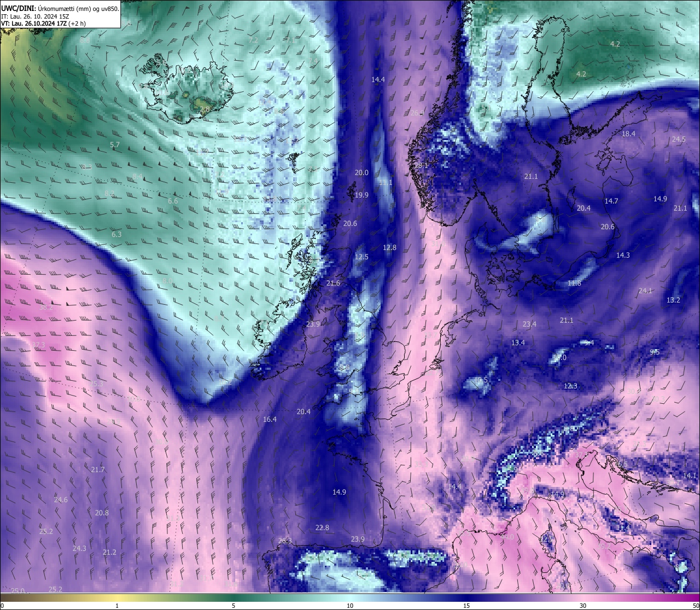Click the value '14.3' on the map
The height and width of the screenshot is (610, 700).
[623, 255]
